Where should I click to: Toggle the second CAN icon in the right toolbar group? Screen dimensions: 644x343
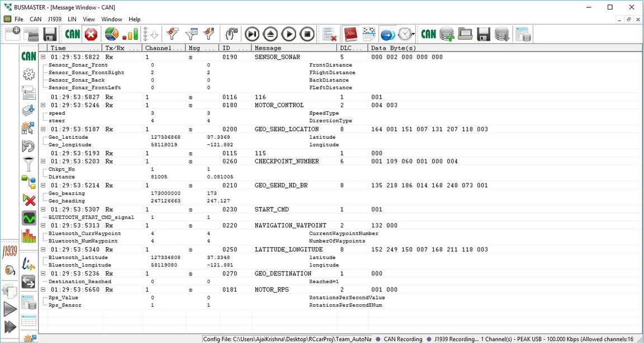click(428, 34)
